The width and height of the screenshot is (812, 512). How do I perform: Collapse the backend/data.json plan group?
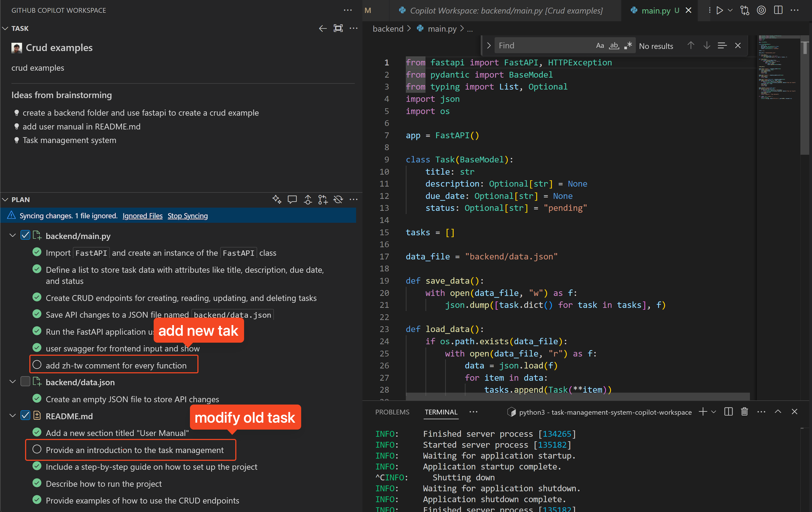(x=13, y=382)
